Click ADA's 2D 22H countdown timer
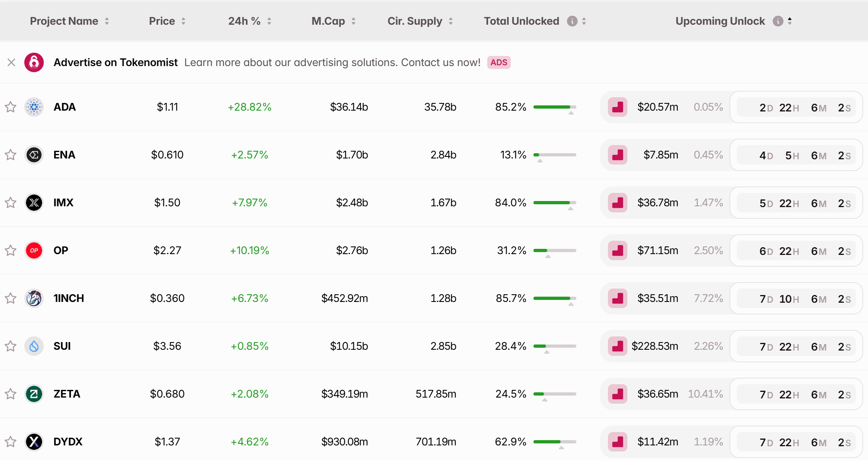 796,107
